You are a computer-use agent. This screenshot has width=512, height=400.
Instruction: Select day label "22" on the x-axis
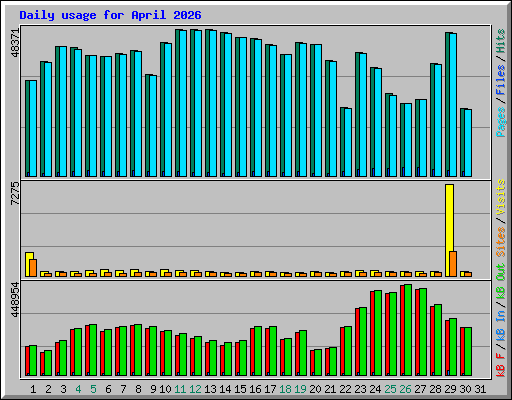pyautogui.click(x=345, y=389)
